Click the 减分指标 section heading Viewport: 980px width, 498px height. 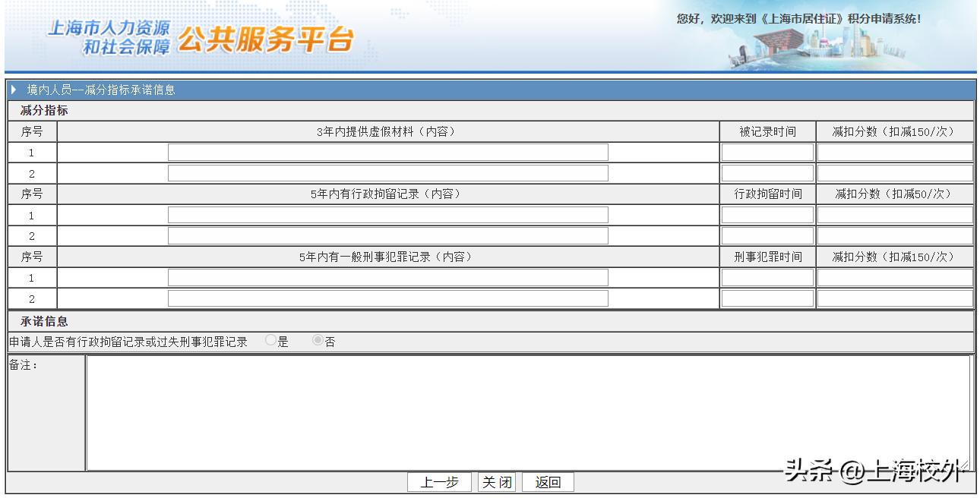click(44, 111)
